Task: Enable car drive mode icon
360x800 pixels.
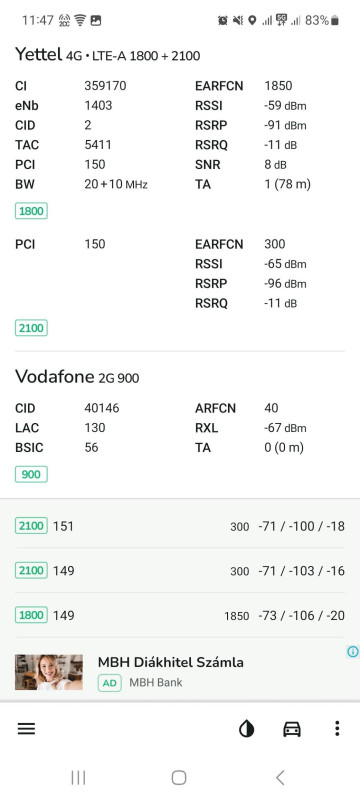Action: tap(292, 729)
